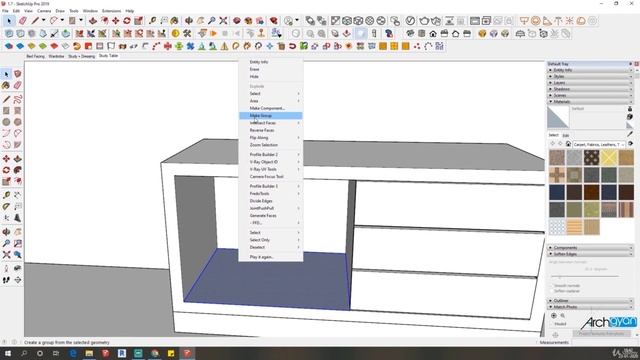The width and height of the screenshot is (640, 360).
Task: Select Reverse Faces in context menu
Action: [271, 130]
